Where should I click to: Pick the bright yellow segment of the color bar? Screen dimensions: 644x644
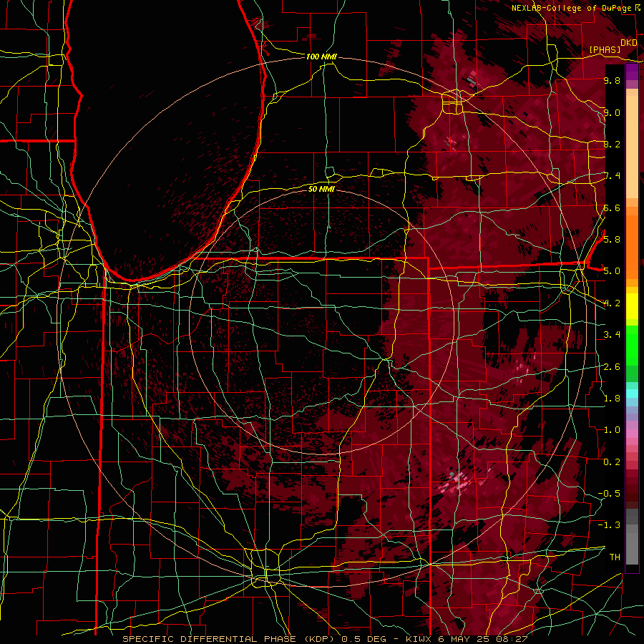[x=632, y=306]
